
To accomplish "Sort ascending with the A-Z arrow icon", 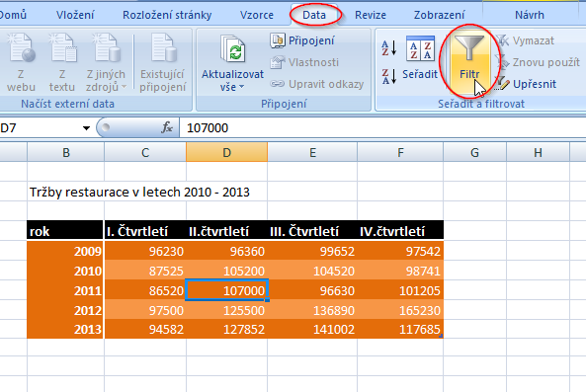I will [388, 48].
